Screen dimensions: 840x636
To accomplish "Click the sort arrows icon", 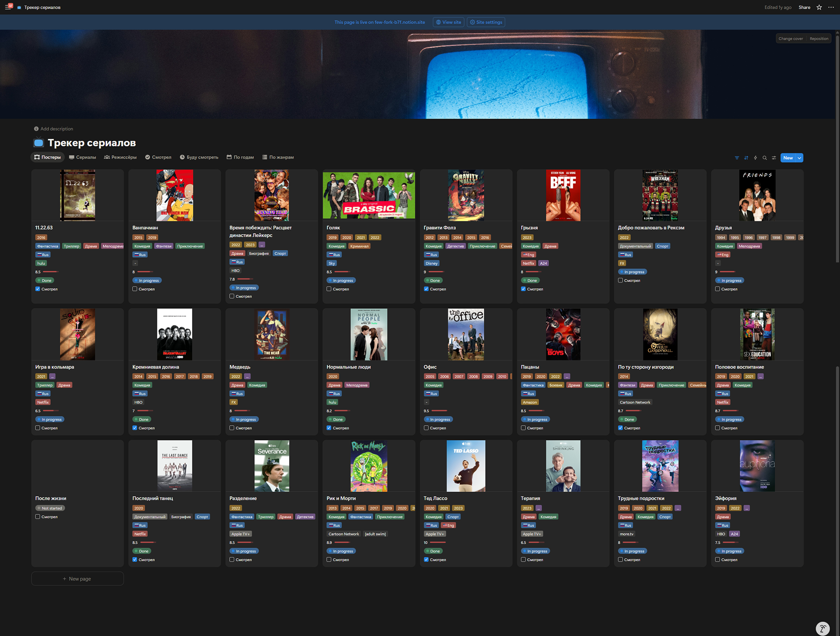I will point(746,158).
